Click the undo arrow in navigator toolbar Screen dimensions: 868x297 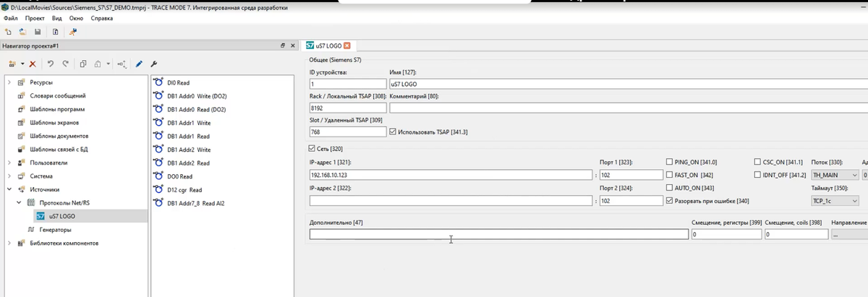[51, 64]
